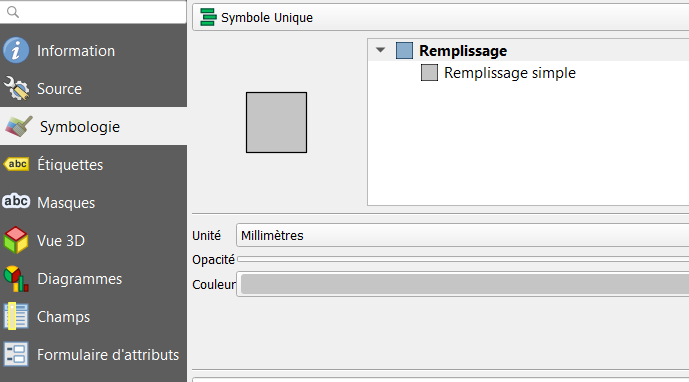Click the Opacité slider
The height and width of the screenshot is (382, 689).
(463, 260)
